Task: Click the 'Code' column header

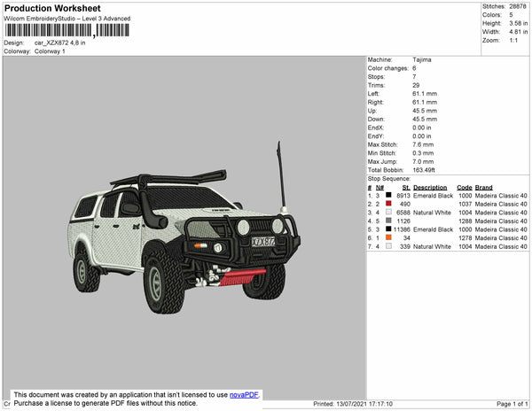Action: click(465, 188)
